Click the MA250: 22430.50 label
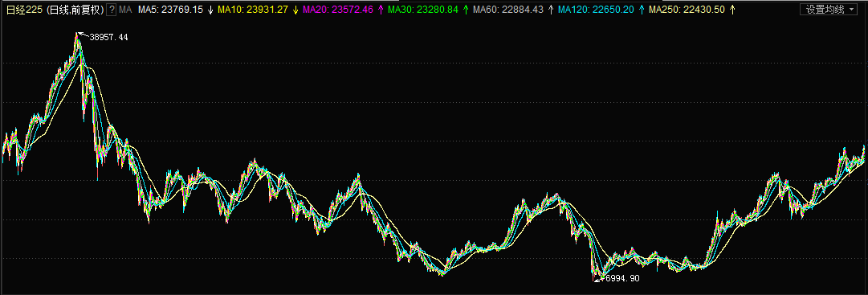The height and width of the screenshot is (295, 868). point(687,10)
